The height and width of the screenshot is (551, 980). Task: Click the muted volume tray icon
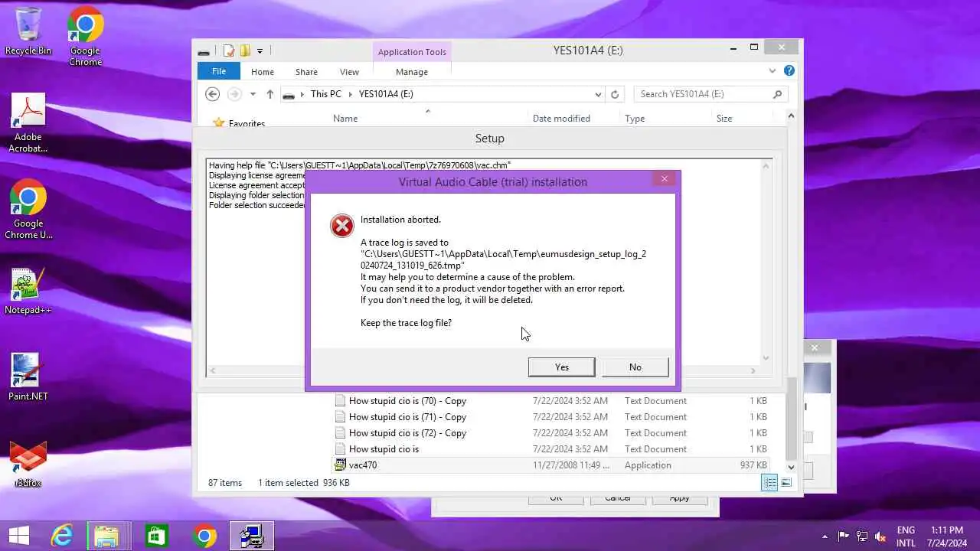(x=880, y=536)
